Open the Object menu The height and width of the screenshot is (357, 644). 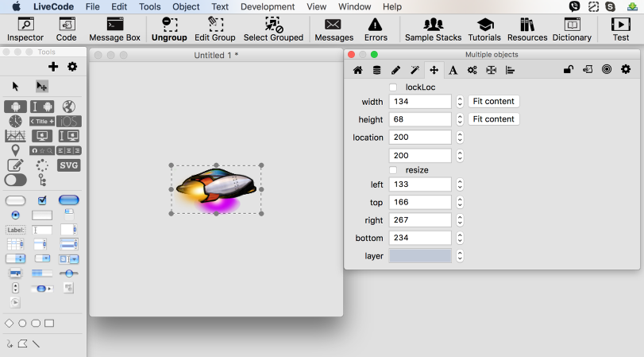(x=186, y=6)
